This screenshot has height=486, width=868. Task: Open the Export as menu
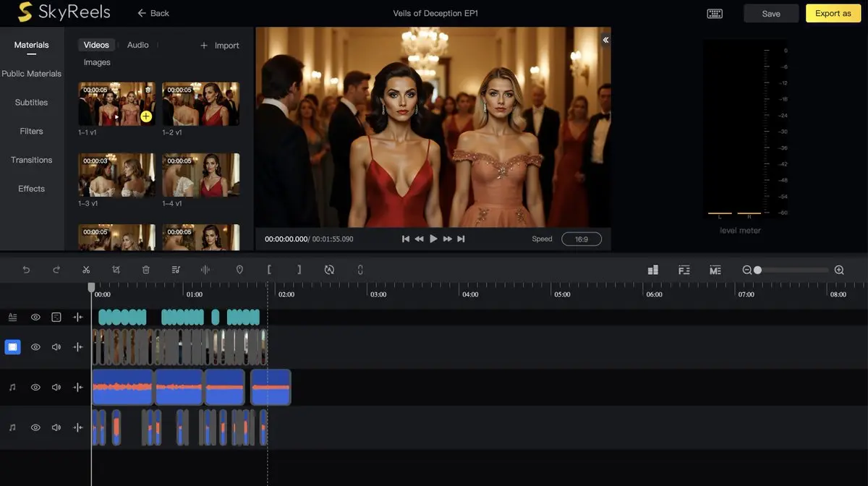click(833, 14)
